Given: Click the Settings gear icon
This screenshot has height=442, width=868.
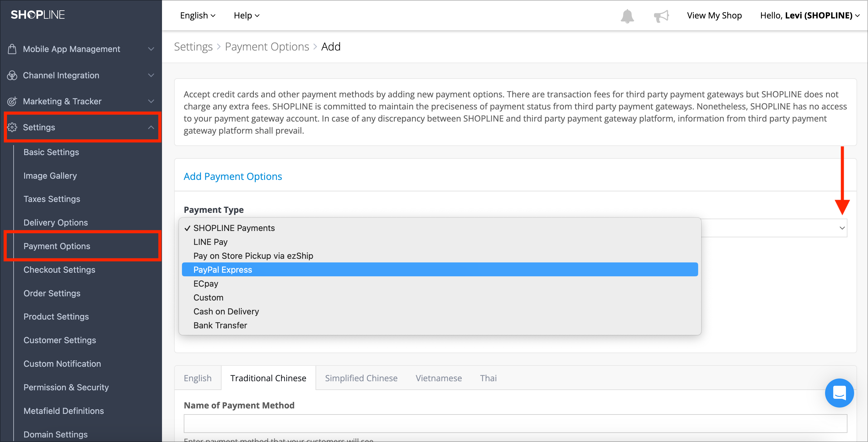Looking at the screenshot, I should click(x=12, y=127).
